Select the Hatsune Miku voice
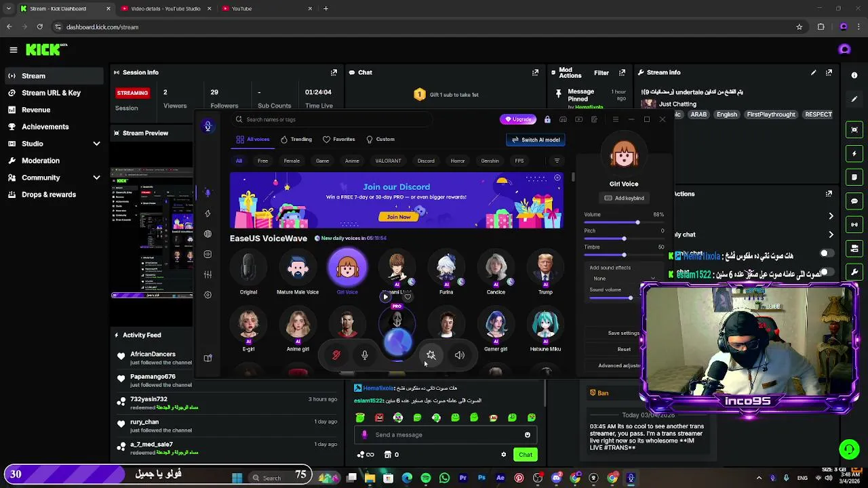This screenshot has width=868, height=488. pos(545,330)
